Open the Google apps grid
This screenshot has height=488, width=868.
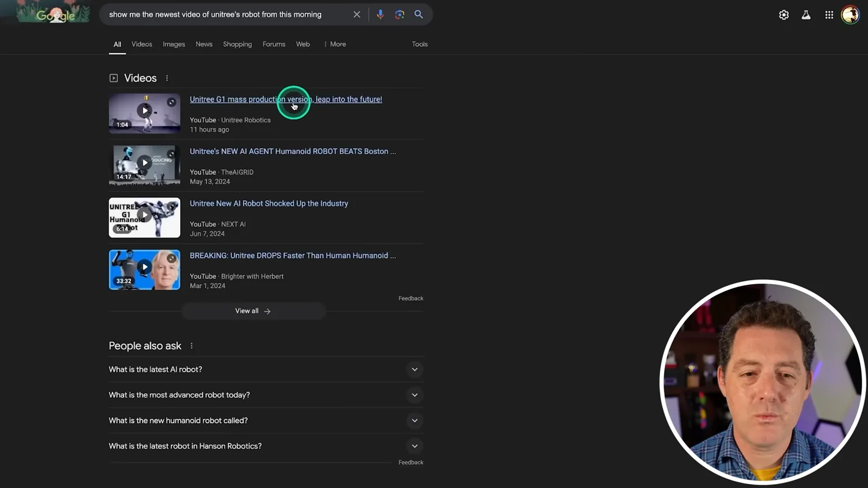[829, 15]
